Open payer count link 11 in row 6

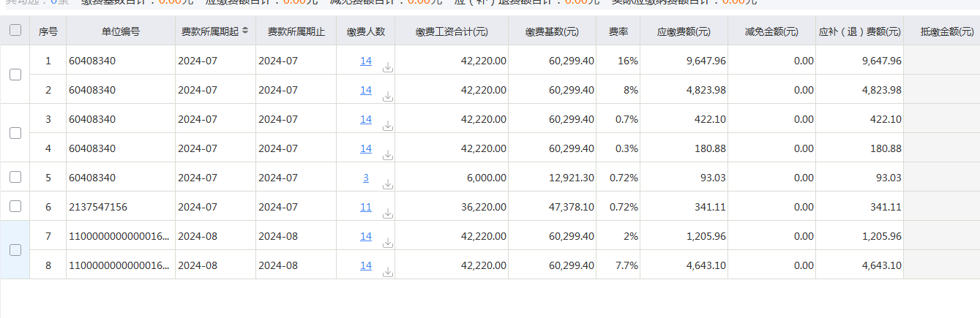[366, 207]
